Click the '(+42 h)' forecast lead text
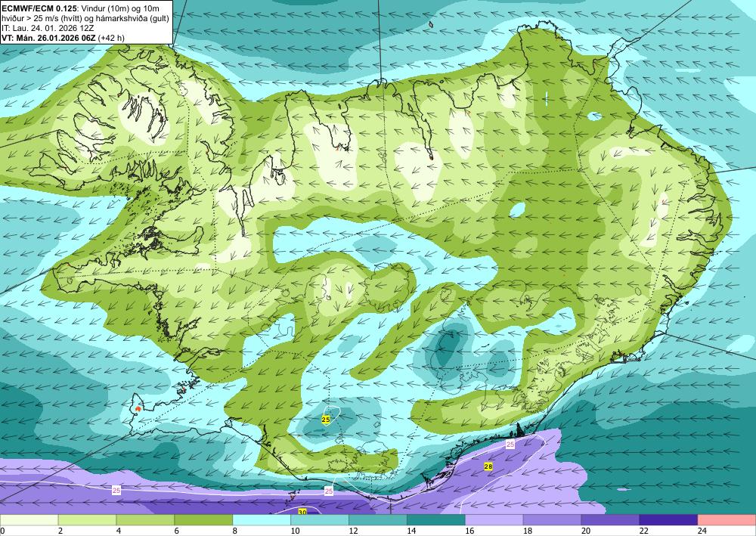This screenshot has width=756, height=536. pyautogui.click(x=111, y=38)
